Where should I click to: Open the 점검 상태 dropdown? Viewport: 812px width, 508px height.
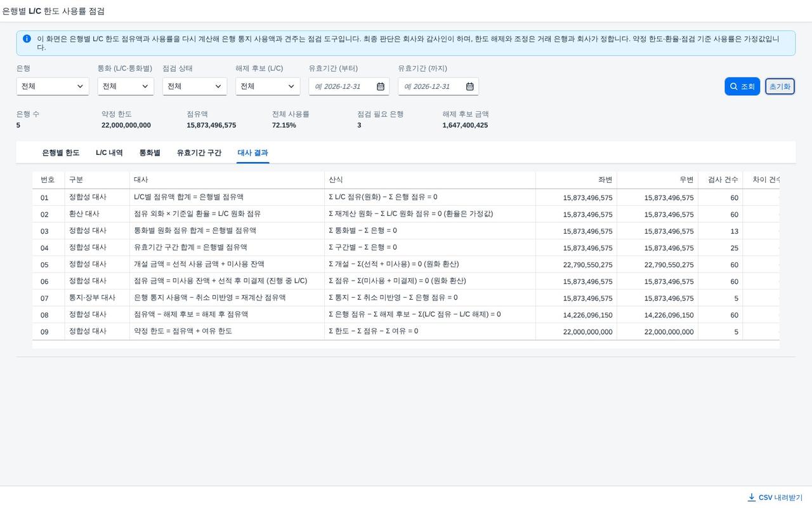(x=195, y=86)
